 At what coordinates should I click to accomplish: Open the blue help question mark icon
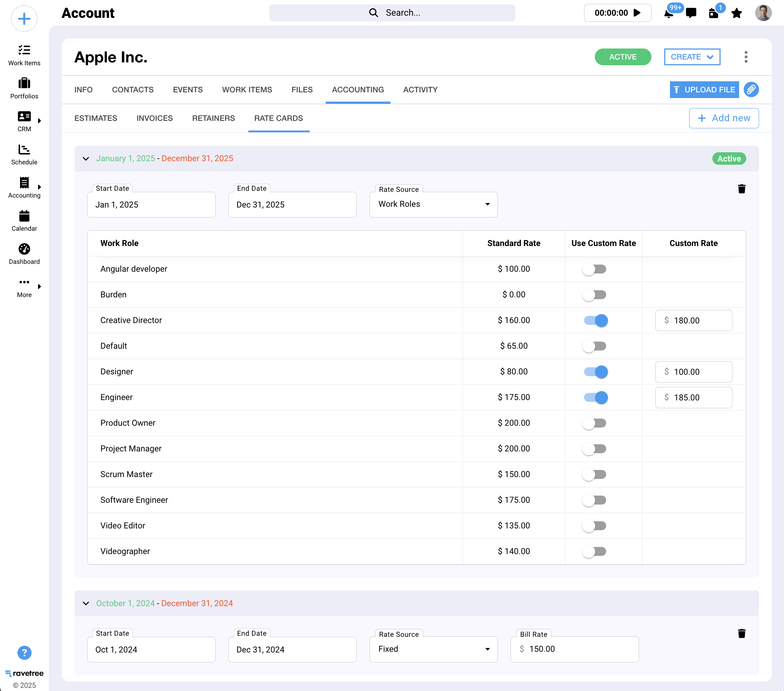pyautogui.click(x=24, y=652)
